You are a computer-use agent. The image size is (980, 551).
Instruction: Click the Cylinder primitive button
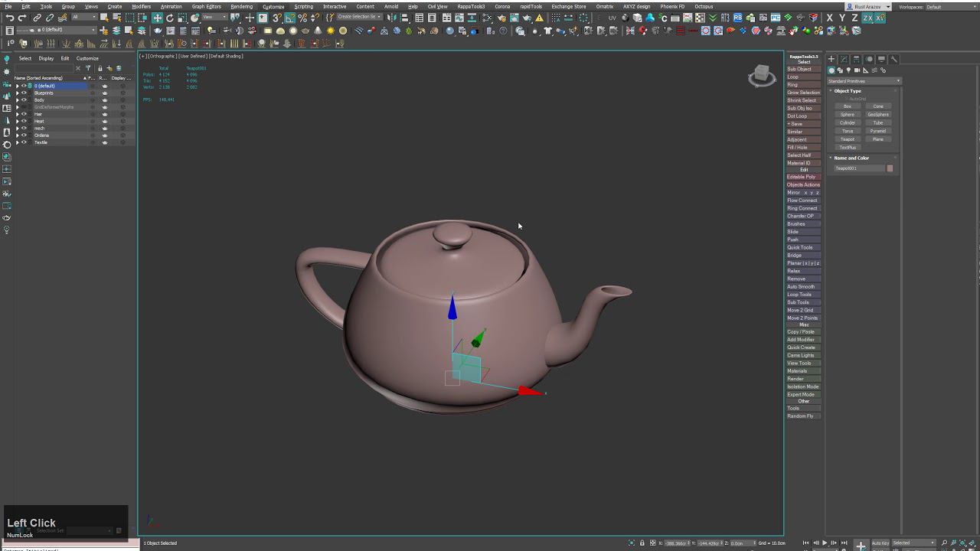click(848, 123)
